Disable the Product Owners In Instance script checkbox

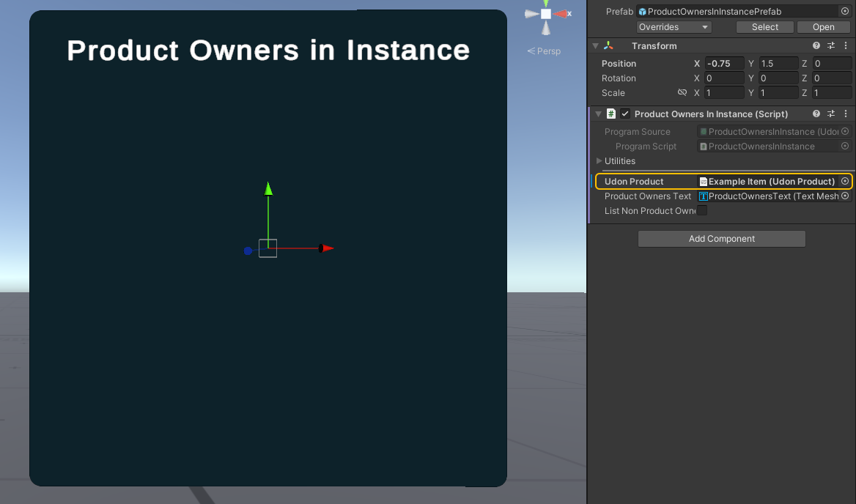(x=625, y=114)
